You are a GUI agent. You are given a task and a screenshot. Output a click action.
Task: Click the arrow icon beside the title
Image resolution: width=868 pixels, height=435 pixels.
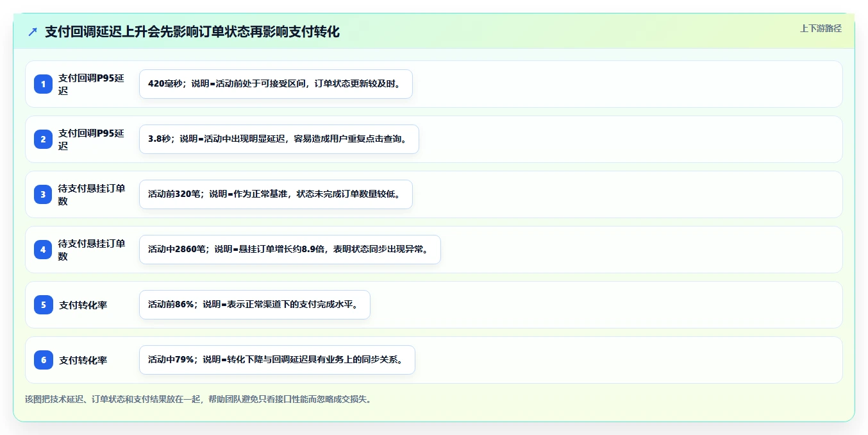tap(33, 32)
